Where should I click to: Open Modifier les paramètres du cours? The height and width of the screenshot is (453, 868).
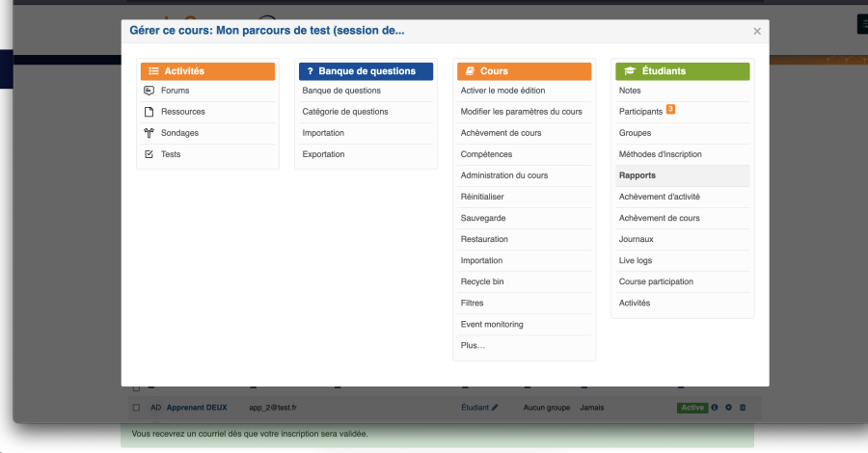[x=521, y=112]
